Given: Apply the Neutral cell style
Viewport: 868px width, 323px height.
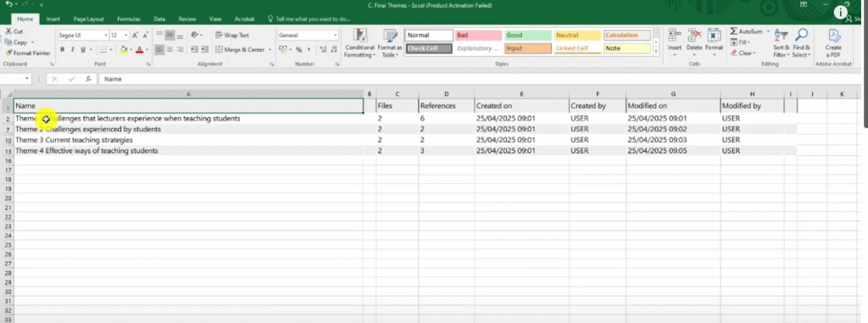Looking at the screenshot, I should 577,36.
